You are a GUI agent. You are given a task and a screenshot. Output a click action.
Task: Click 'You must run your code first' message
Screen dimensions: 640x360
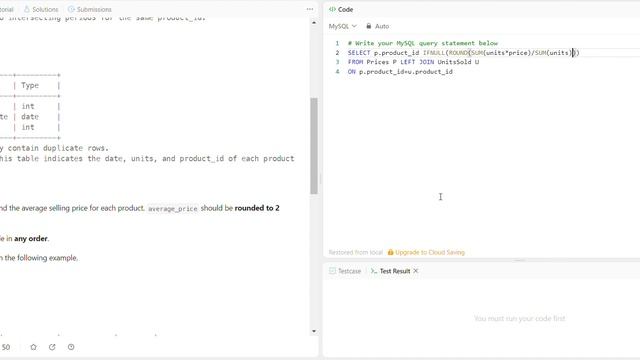point(520,318)
